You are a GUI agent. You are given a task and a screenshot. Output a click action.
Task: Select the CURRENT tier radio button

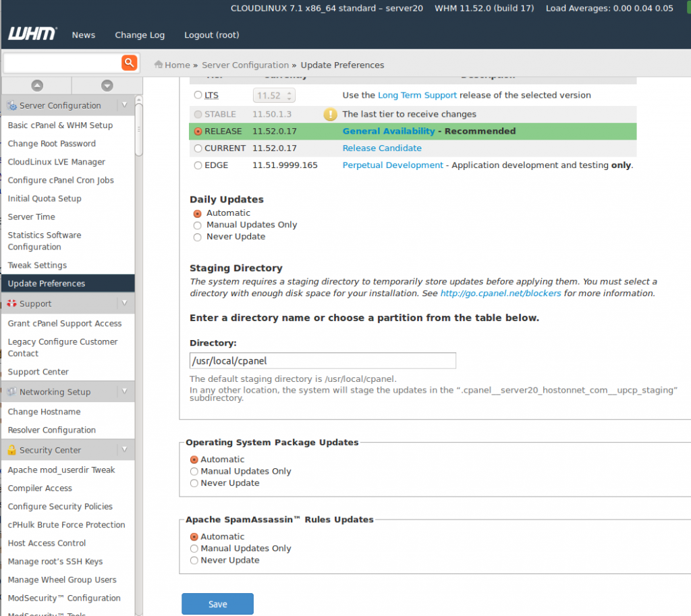click(x=198, y=148)
